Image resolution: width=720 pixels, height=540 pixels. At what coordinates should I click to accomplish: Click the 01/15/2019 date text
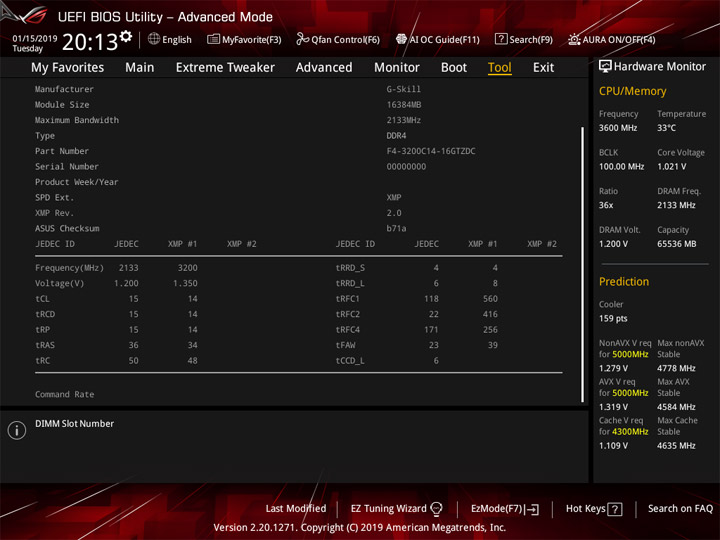click(35, 39)
